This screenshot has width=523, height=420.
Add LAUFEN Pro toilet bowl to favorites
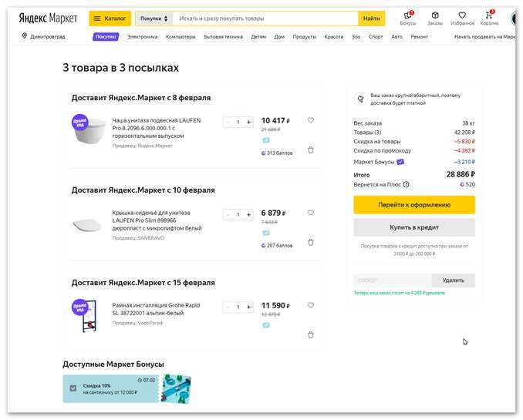[x=311, y=120]
